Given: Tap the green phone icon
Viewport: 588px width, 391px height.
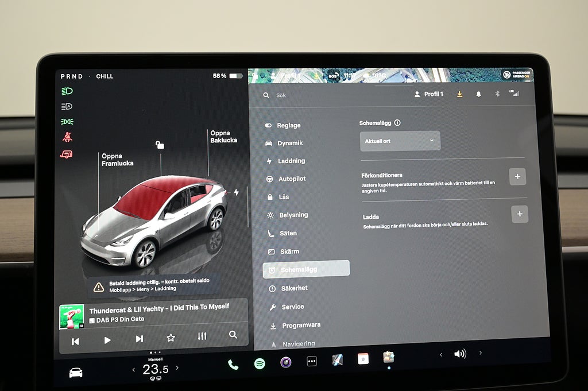Looking at the screenshot, I should coord(233,364).
